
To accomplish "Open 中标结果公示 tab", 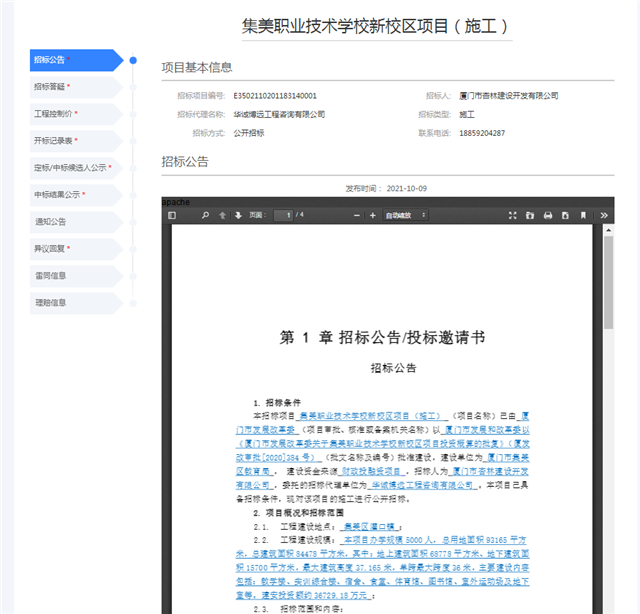I will (76, 195).
